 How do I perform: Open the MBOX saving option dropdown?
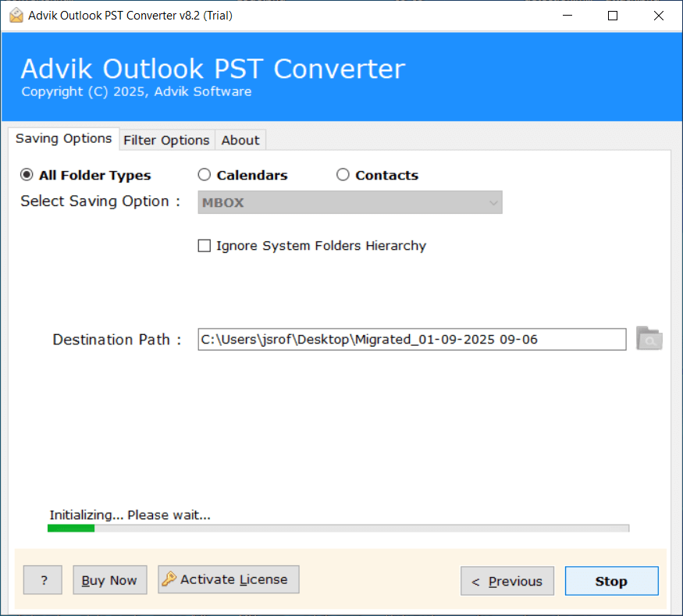point(350,202)
